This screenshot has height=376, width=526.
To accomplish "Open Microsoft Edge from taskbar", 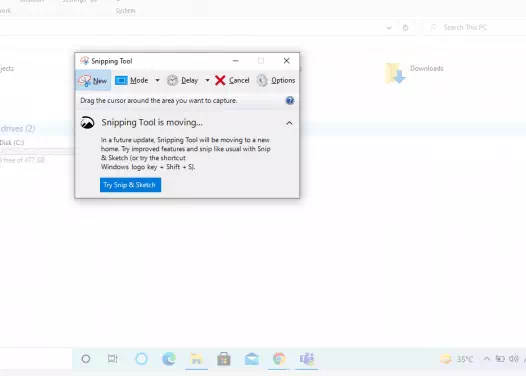I will 169,359.
